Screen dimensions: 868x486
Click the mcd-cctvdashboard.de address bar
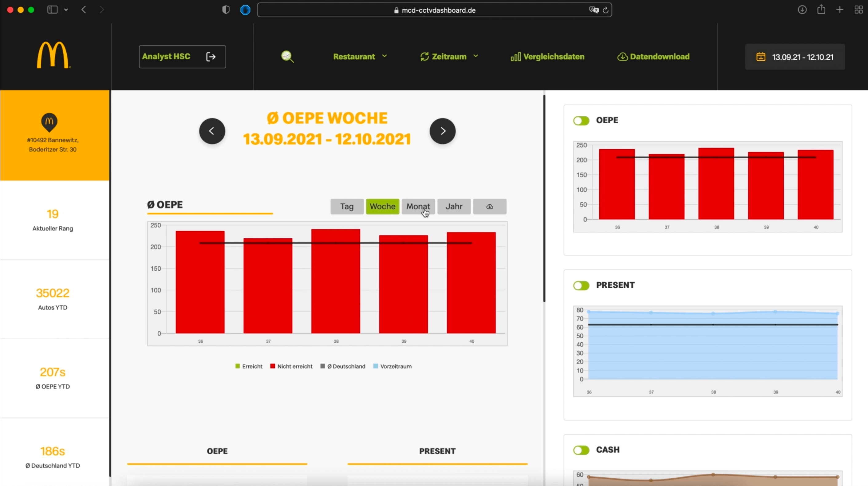[x=434, y=10]
